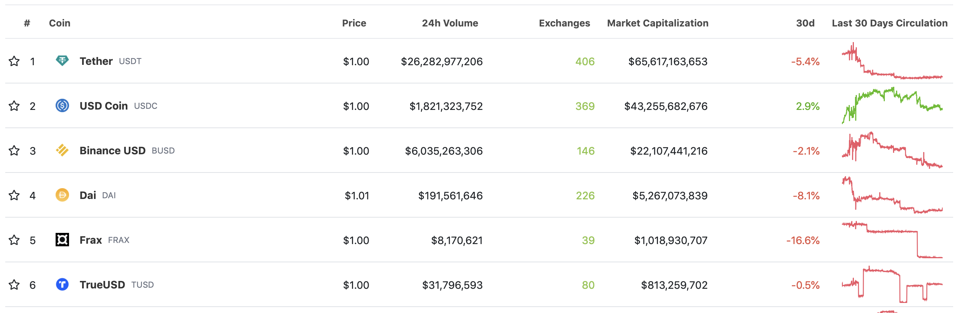Click the Dai coin logo icon
Image resolution: width=980 pixels, height=313 pixels.
click(62, 195)
